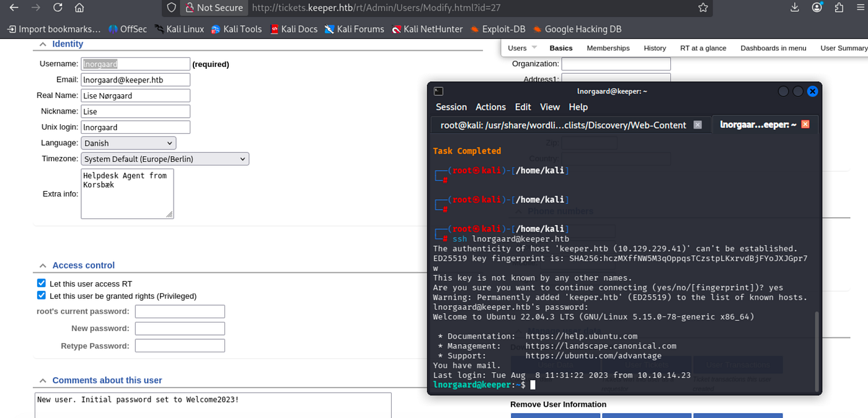
Task: Open the Kali NetHunter bookmark
Action: [x=427, y=29]
